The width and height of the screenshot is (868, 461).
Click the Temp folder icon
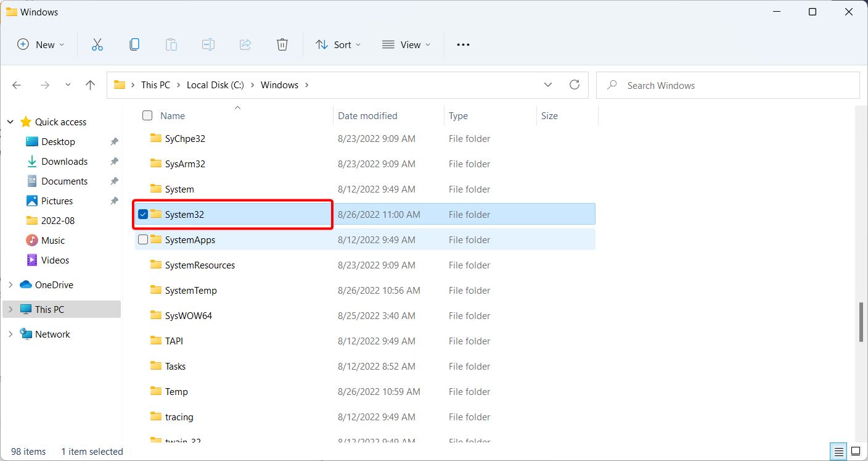tap(156, 391)
